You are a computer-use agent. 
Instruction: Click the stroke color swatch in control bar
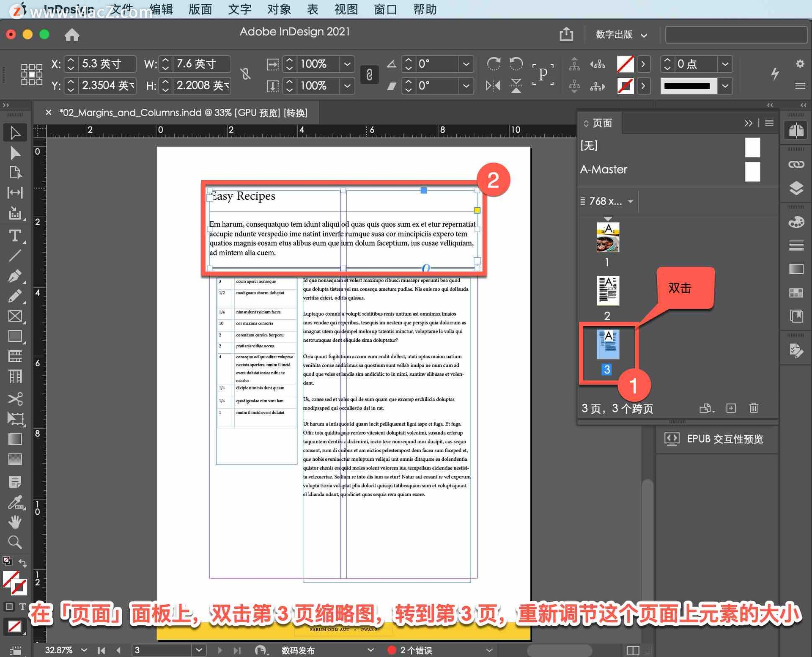pyautogui.click(x=625, y=86)
